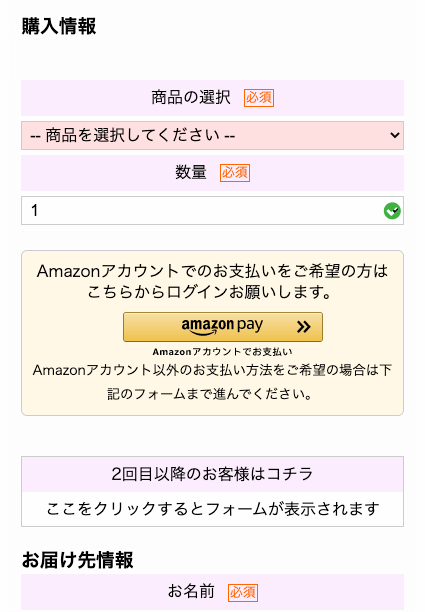Click the 必須 badge beside 商品の選択
This screenshot has width=425, height=612.
[259, 98]
